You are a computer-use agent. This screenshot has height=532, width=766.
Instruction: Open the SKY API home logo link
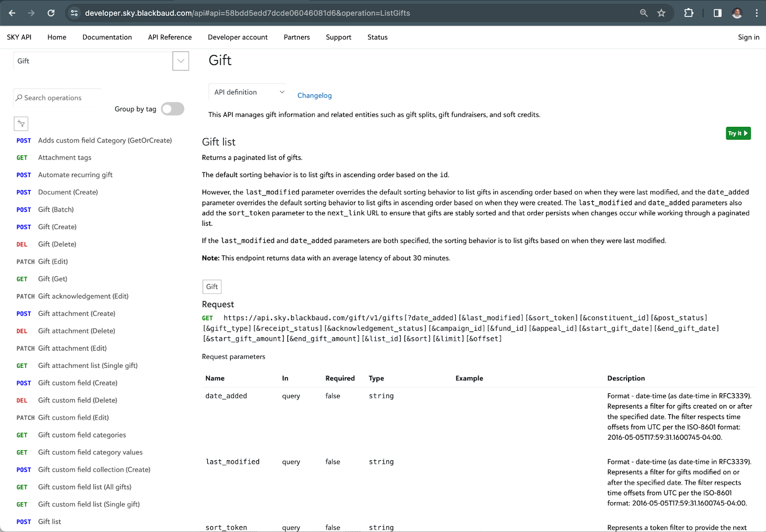pyautogui.click(x=19, y=37)
